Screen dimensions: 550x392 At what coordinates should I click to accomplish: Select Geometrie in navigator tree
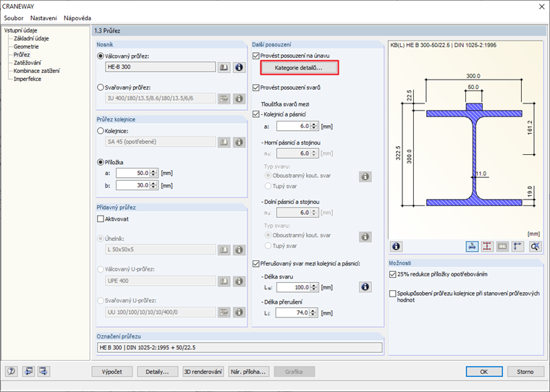pyautogui.click(x=26, y=46)
